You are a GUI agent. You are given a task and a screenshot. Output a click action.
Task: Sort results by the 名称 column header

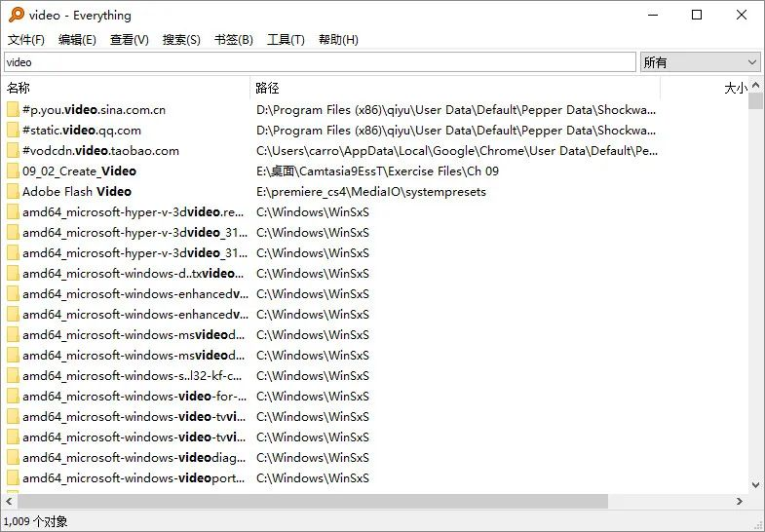127,88
